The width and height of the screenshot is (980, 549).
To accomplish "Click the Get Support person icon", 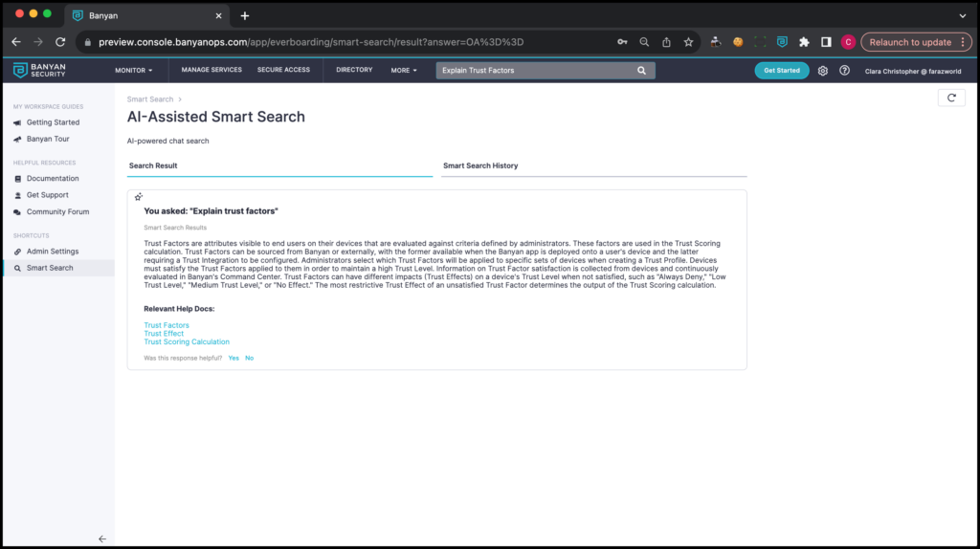I will pyautogui.click(x=17, y=195).
